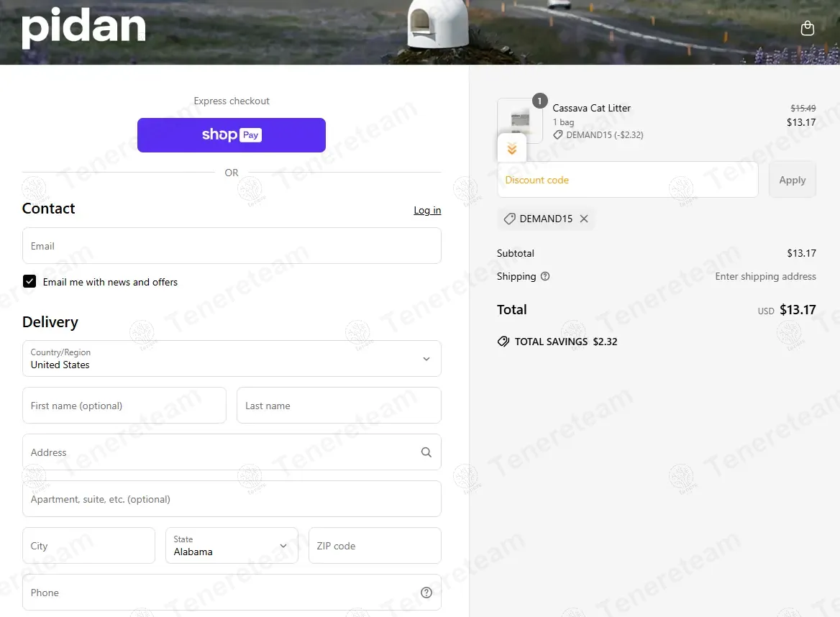Click the Express checkout label
This screenshot has height=617, width=840.
pos(232,101)
